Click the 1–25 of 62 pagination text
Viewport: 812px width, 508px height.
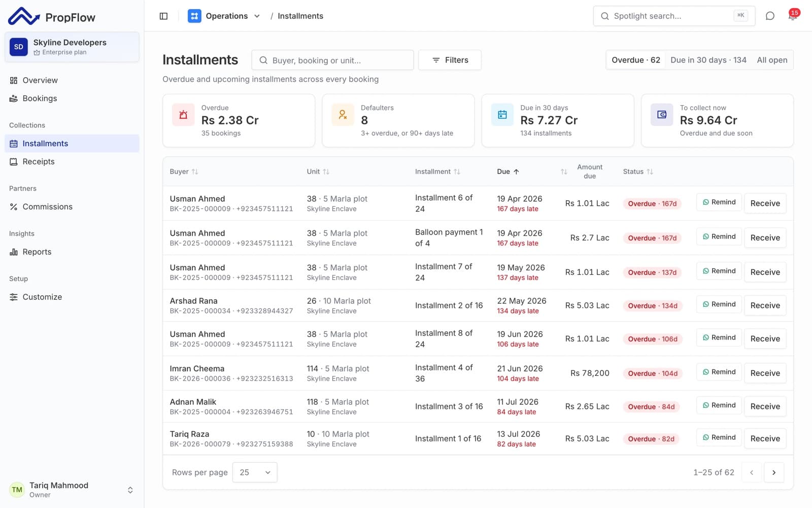(x=714, y=472)
